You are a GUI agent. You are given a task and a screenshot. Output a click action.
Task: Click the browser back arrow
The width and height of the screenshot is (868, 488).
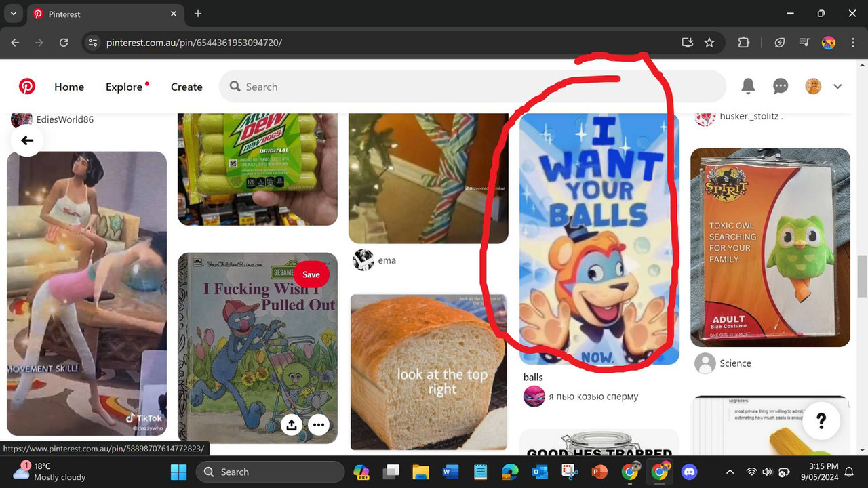15,42
